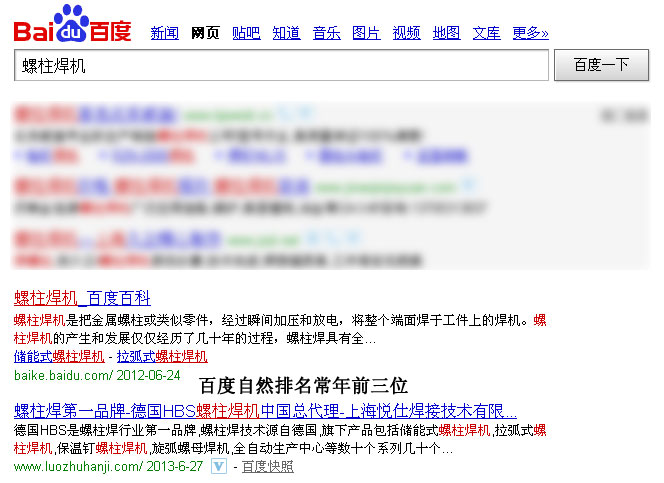View the 百度快照 cached snapshot

267,466
